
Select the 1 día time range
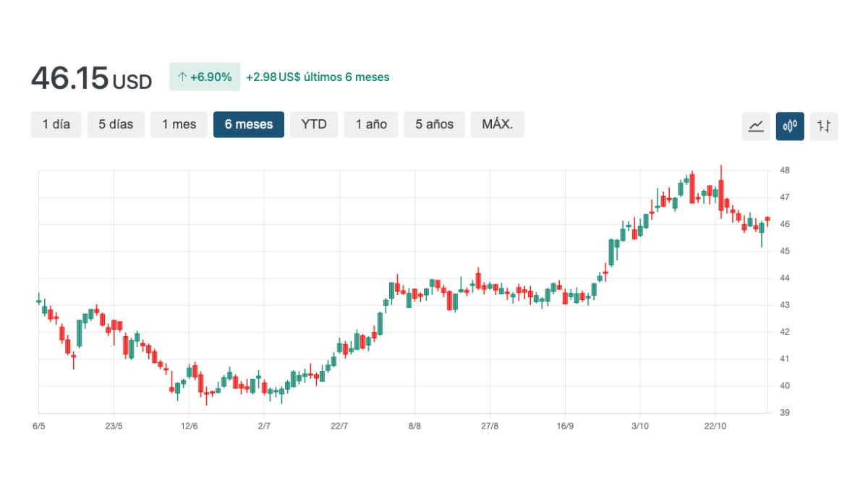[56, 124]
